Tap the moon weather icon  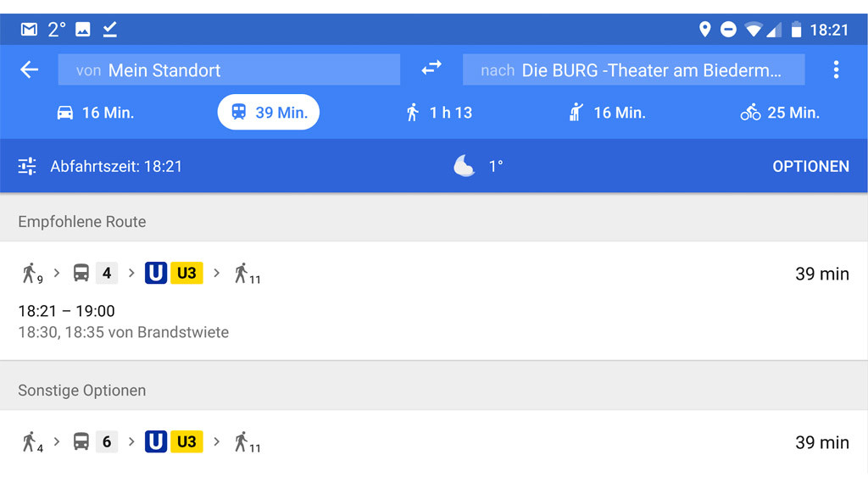click(x=464, y=166)
